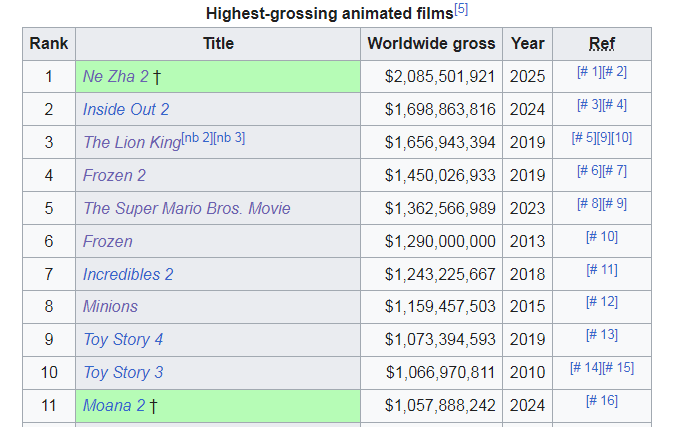Viewport: 683px width, 427px height.
Task: Open the Inside Out 2 article
Action: coord(126,110)
